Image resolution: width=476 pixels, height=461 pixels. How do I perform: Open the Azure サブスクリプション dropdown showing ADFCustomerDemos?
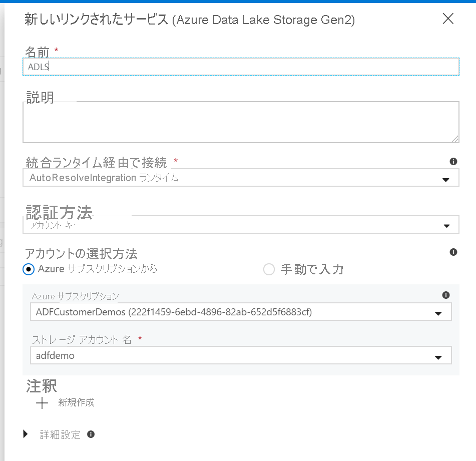[240, 311]
